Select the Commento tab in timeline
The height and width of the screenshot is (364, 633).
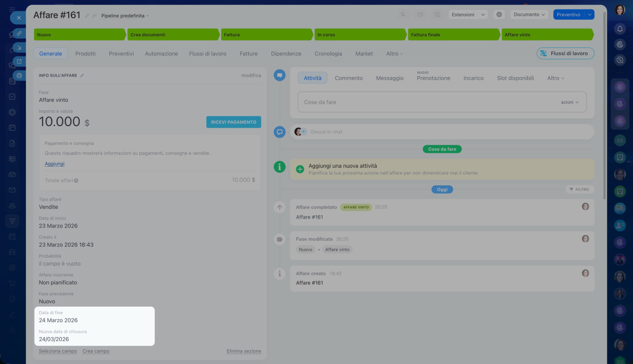349,78
